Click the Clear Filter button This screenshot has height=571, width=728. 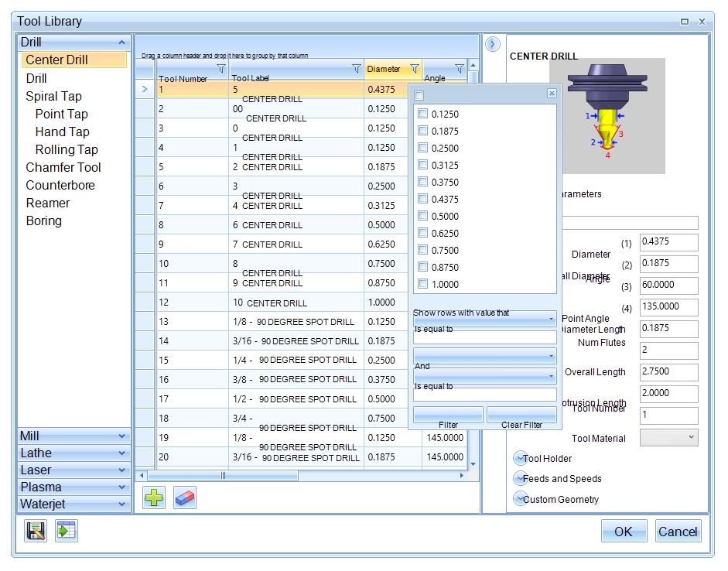pos(521,415)
